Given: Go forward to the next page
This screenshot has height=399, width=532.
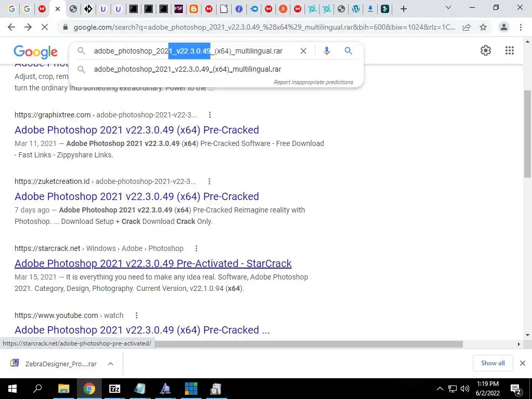Looking at the screenshot, I should [28, 27].
